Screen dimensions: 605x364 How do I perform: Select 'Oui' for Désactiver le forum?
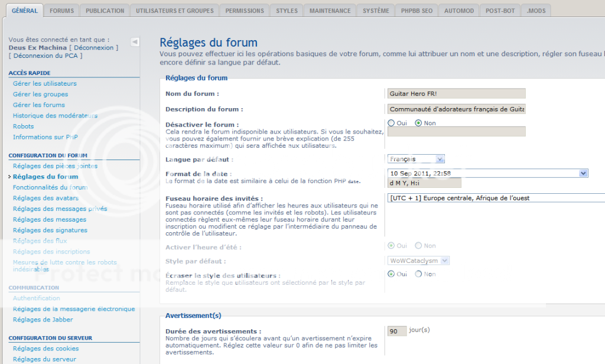pyautogui.click(x=391, y=123)
